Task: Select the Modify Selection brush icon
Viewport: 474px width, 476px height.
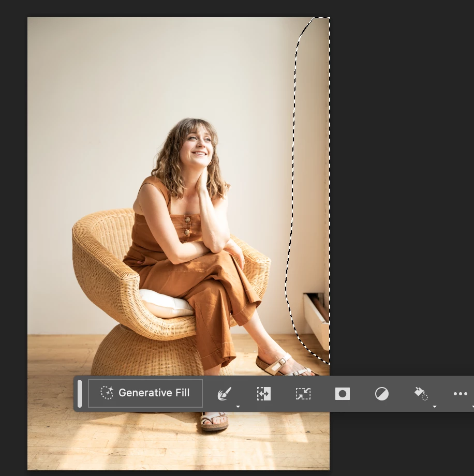Action: [225, 394]
